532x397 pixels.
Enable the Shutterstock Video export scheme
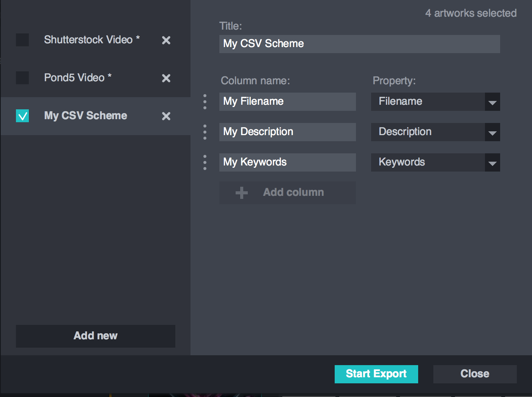(x=22, y=40)
